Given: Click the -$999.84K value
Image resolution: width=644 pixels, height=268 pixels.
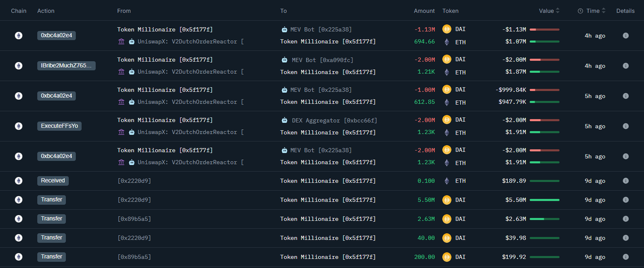Looking at the screenshot, I should click(510, 90).
